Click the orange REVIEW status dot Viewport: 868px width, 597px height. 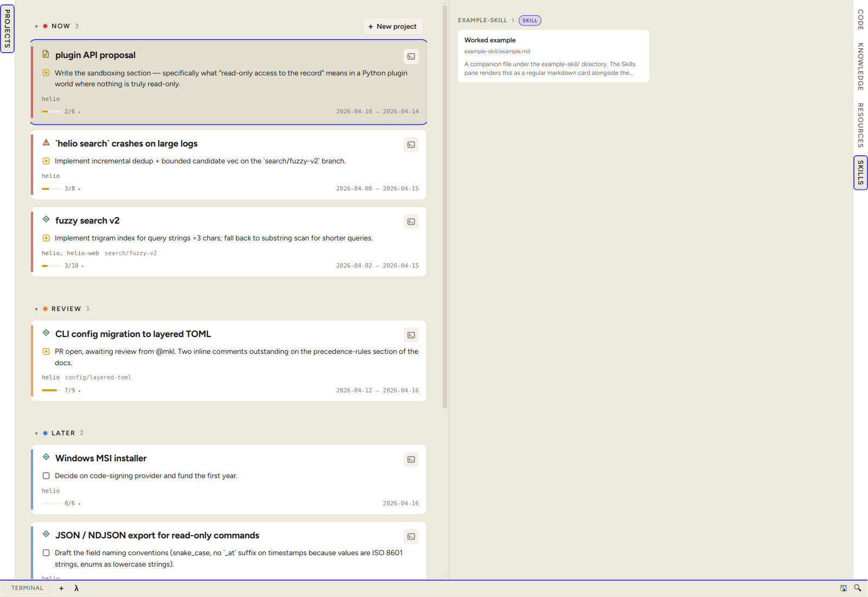click(45, 309)
